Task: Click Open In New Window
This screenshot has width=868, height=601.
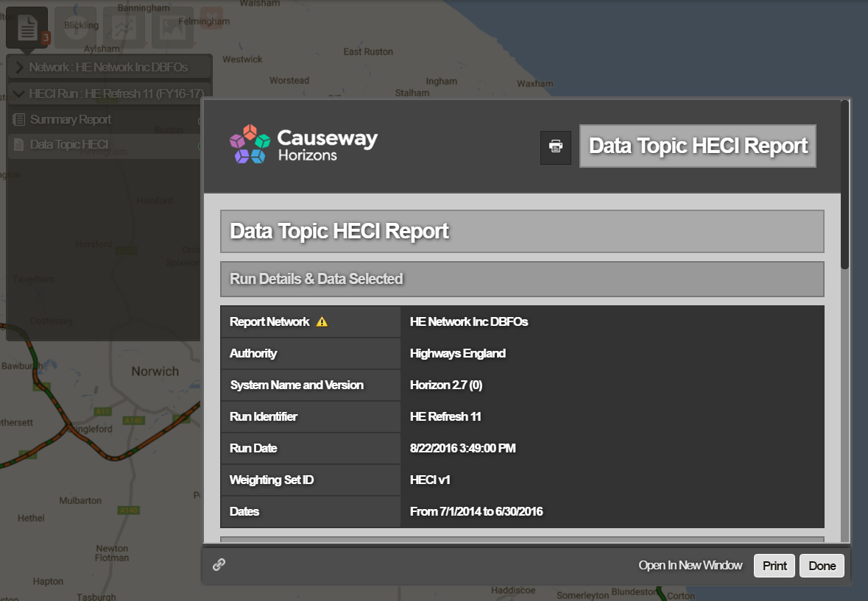Action: point(691,565)
